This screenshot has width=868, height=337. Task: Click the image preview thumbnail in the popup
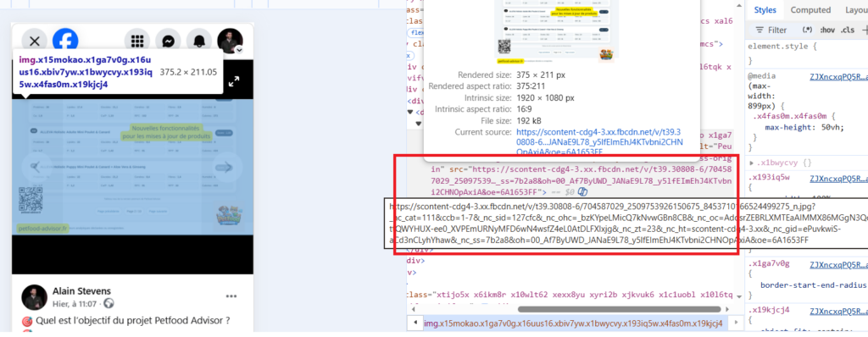click(556, 31)
